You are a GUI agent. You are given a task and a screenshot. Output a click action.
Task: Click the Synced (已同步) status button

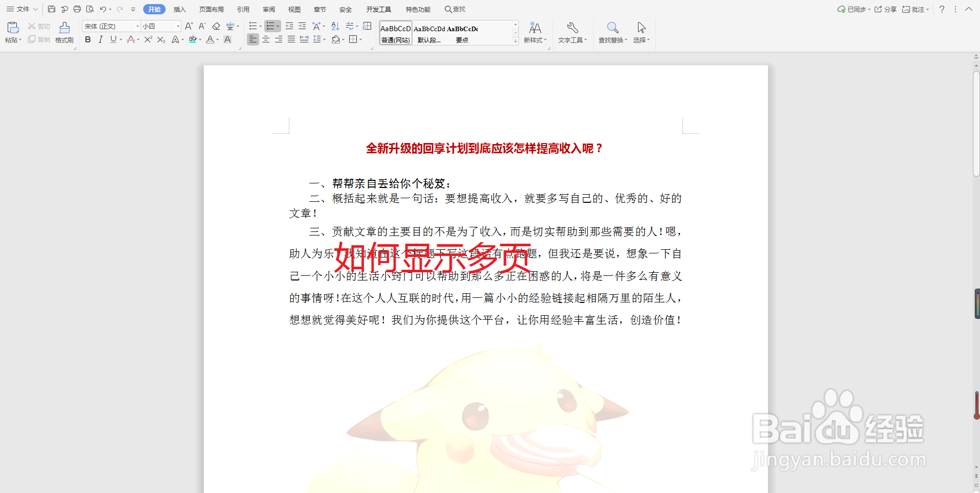coord(853,9)
